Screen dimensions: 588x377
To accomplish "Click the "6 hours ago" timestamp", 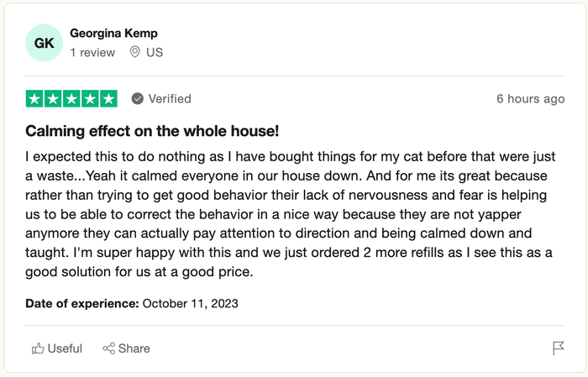I will [530, 98].
